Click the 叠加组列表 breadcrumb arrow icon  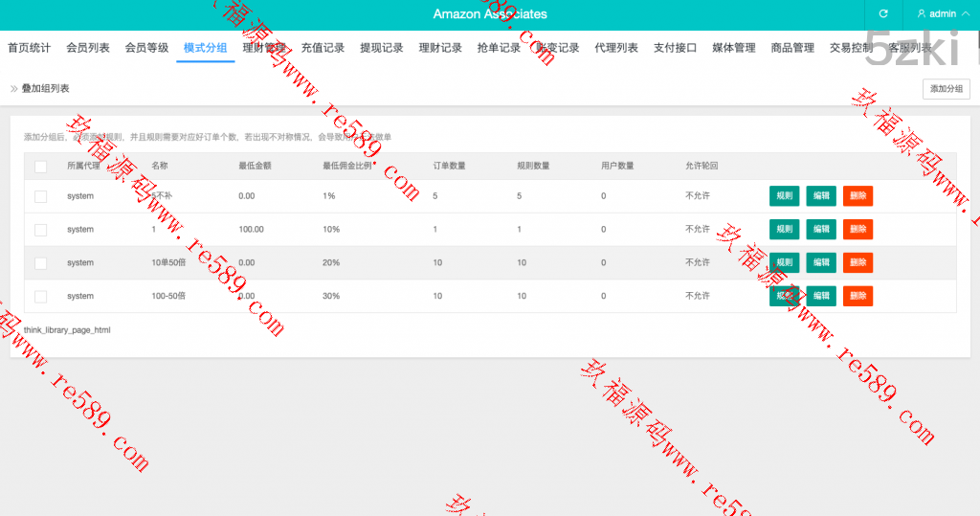[14, 89]
